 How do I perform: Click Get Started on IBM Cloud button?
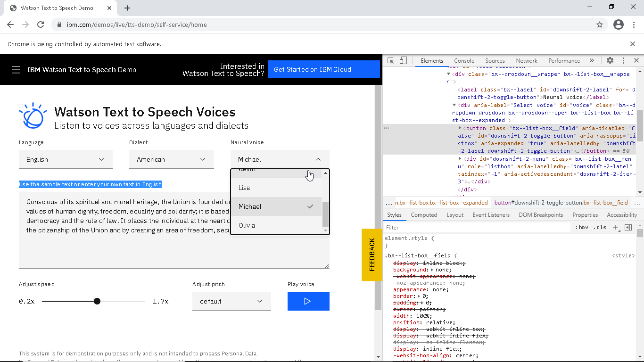point(324,69)
